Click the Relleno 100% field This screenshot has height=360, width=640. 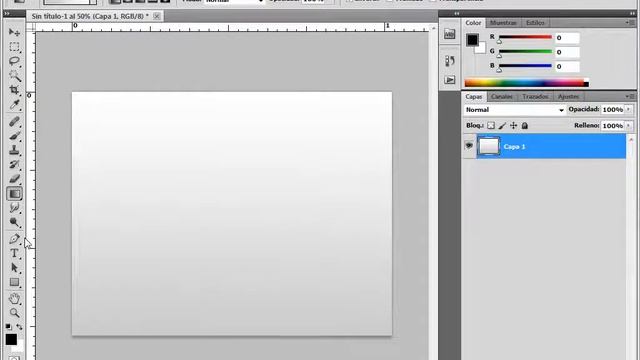tap(613, 126)
